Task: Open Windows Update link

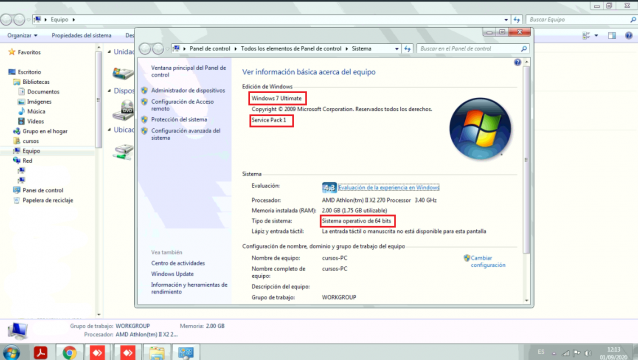Action: pyautogui.click(x=172, y=274)
